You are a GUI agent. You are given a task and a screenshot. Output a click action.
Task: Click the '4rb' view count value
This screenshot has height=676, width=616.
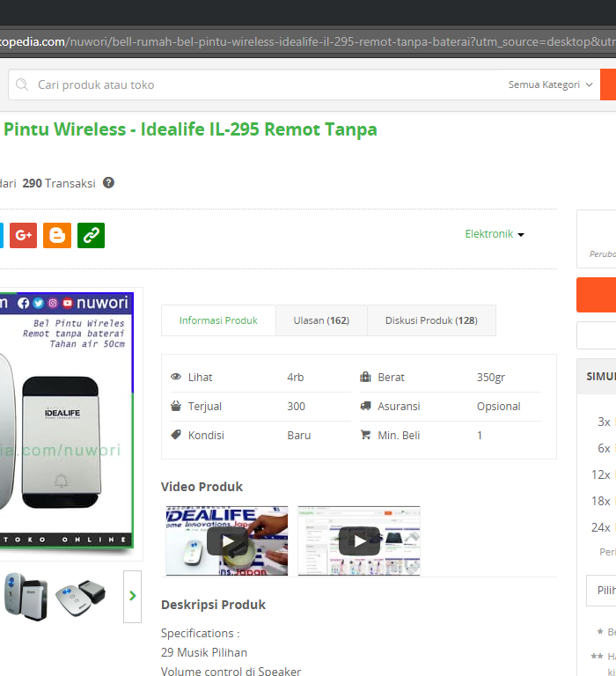(296, 378)
